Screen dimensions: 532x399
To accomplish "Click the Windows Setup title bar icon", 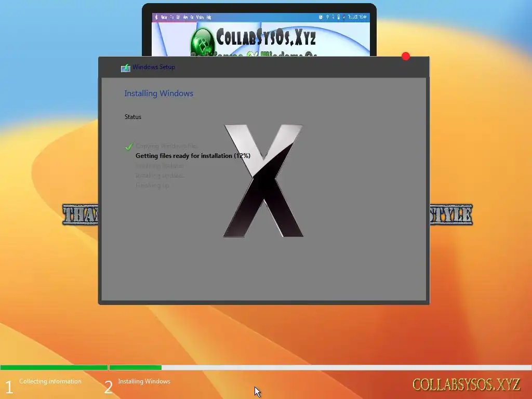I will tap(126, 68).
